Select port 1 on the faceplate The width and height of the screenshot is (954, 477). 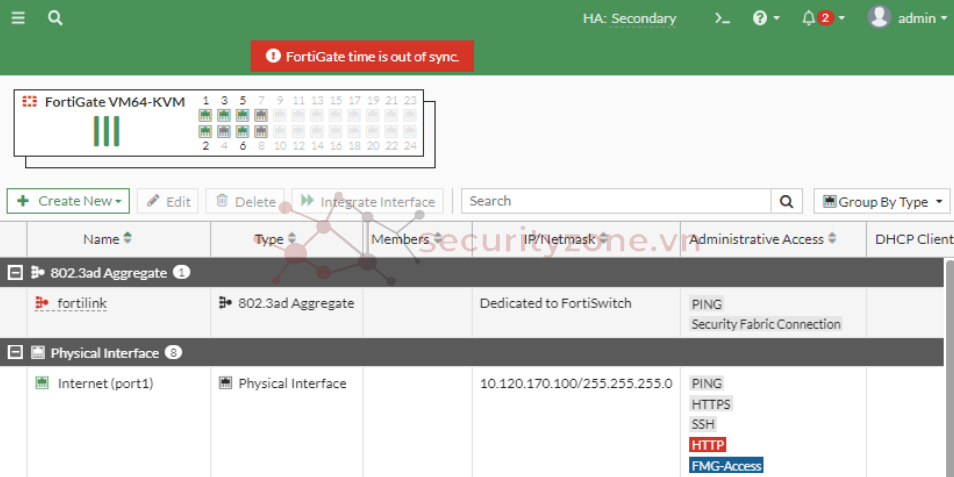tap(206, 115)
